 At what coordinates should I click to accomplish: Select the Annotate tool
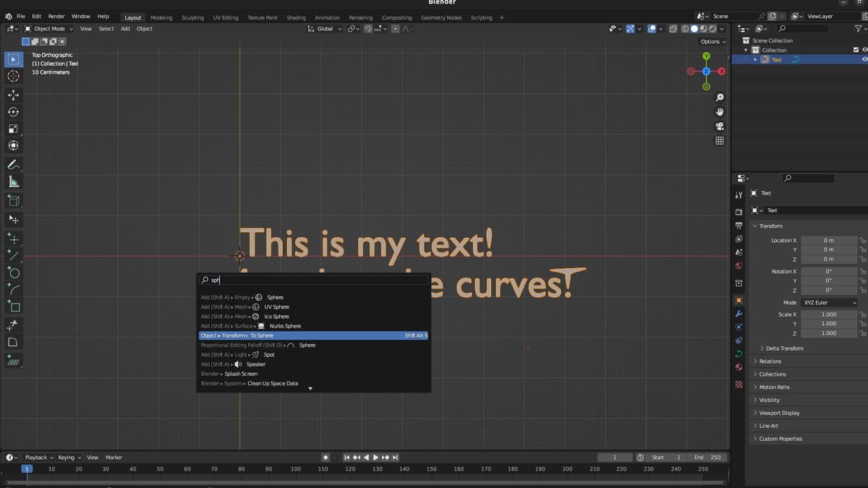coord(14,165)
